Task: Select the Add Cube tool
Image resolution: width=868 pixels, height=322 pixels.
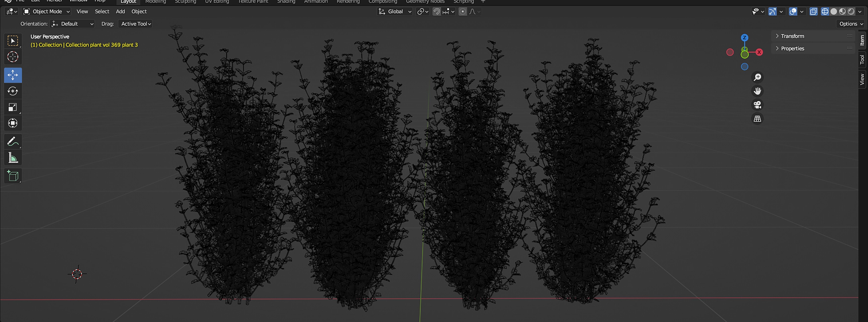Action: [13, 176]
